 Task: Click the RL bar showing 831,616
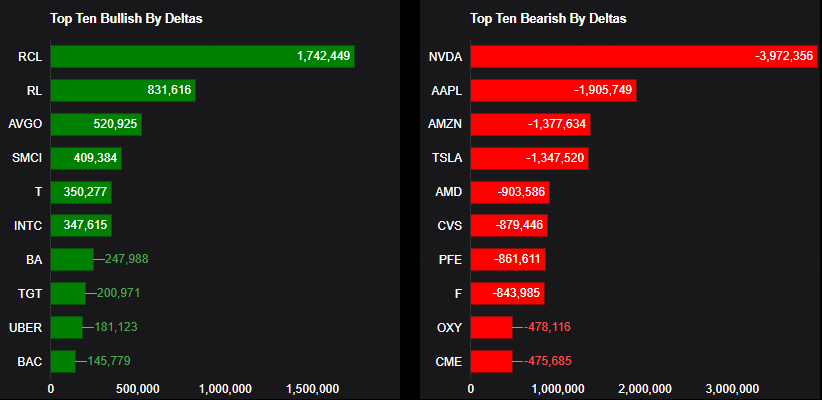click(x=122, y=90)
